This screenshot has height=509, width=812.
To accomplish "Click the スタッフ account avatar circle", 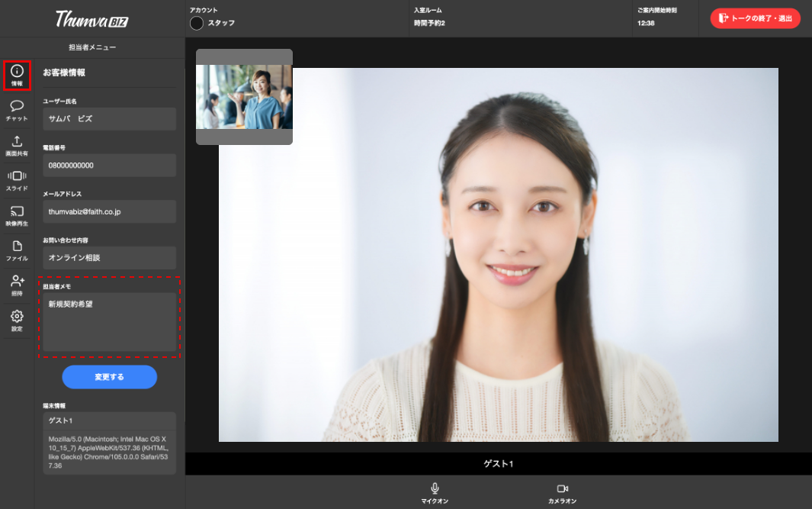I will pyautogui.click(x=197, y=23).
